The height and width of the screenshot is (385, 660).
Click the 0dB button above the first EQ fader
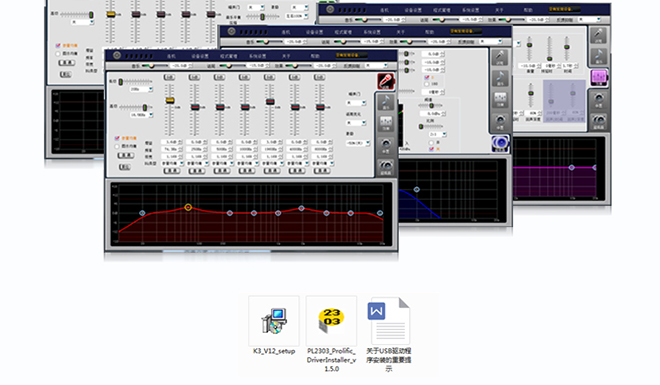tap(169, 77)
